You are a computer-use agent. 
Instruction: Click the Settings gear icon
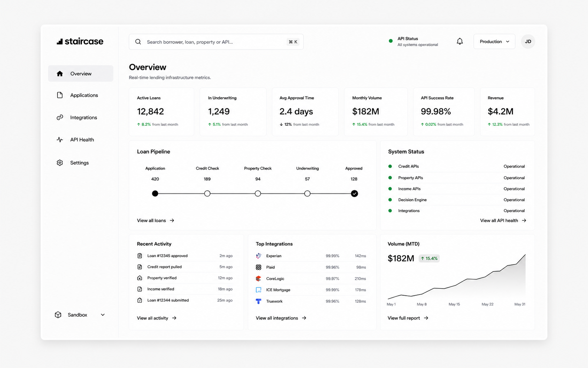[60, 162]
